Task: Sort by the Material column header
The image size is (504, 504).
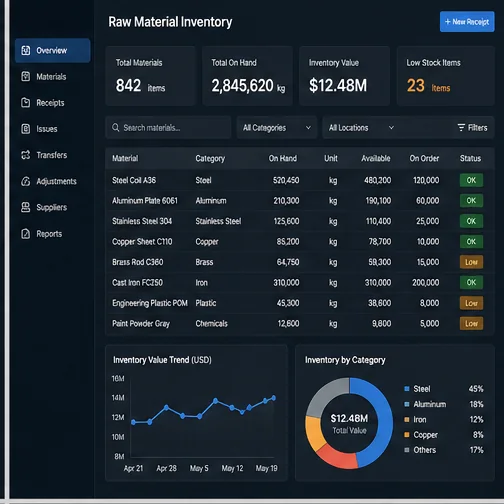Action: coord(125,158)
